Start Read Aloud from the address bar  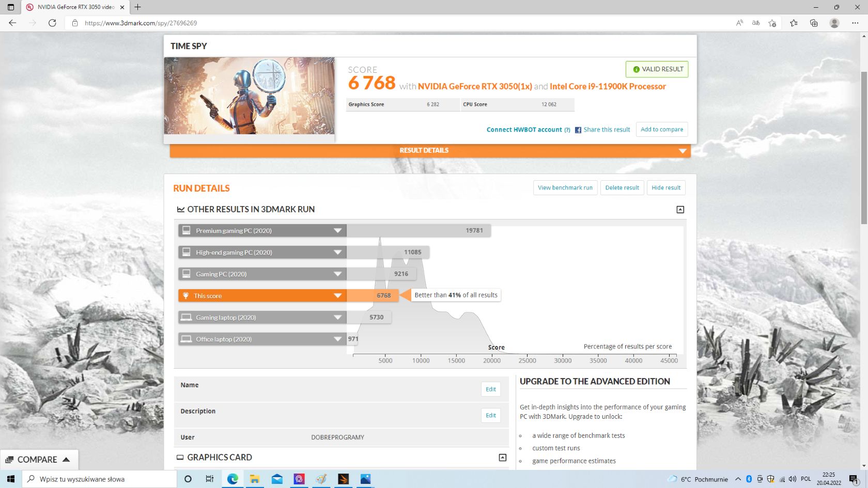coord(739,23)
